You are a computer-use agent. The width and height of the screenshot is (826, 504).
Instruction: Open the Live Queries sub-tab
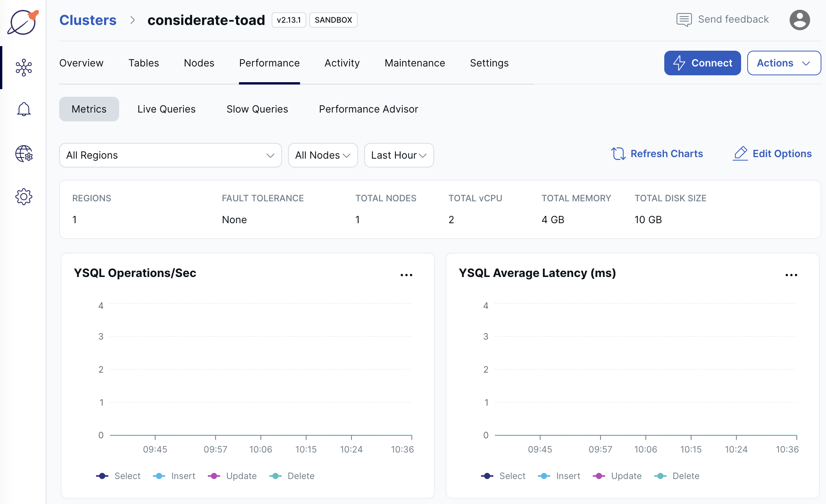(x=167, y=109)
